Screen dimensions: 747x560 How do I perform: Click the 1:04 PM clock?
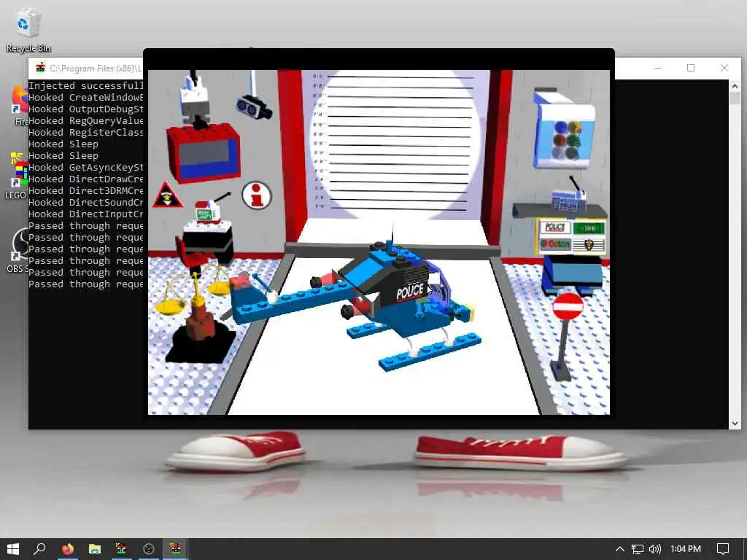pyautogui.click(x=686, y=549)
